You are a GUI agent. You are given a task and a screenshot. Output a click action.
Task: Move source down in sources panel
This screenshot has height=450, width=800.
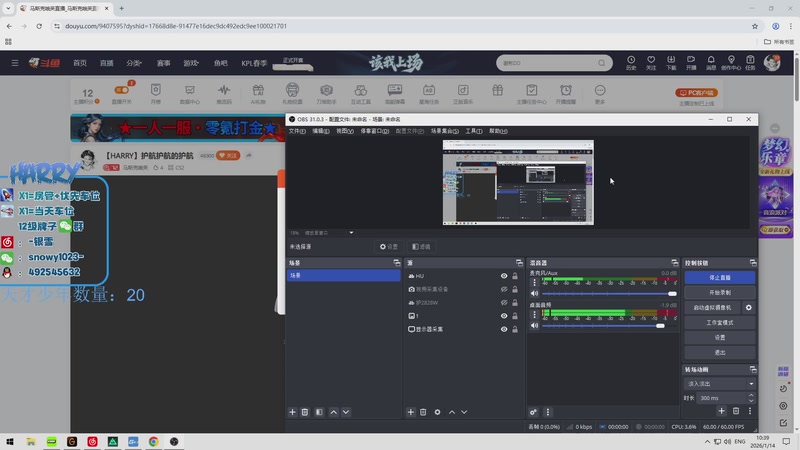coord(464,412)
